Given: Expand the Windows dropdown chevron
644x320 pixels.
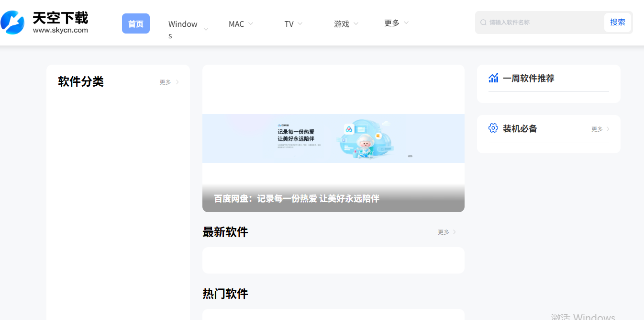Looking at the screenshot, I should coord(206,29).
